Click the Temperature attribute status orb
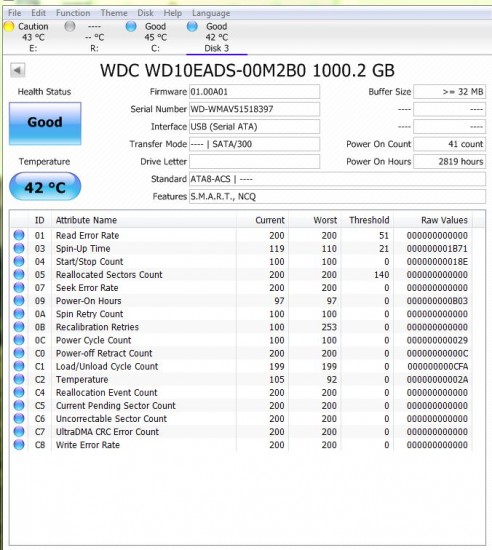 (19, 379)
